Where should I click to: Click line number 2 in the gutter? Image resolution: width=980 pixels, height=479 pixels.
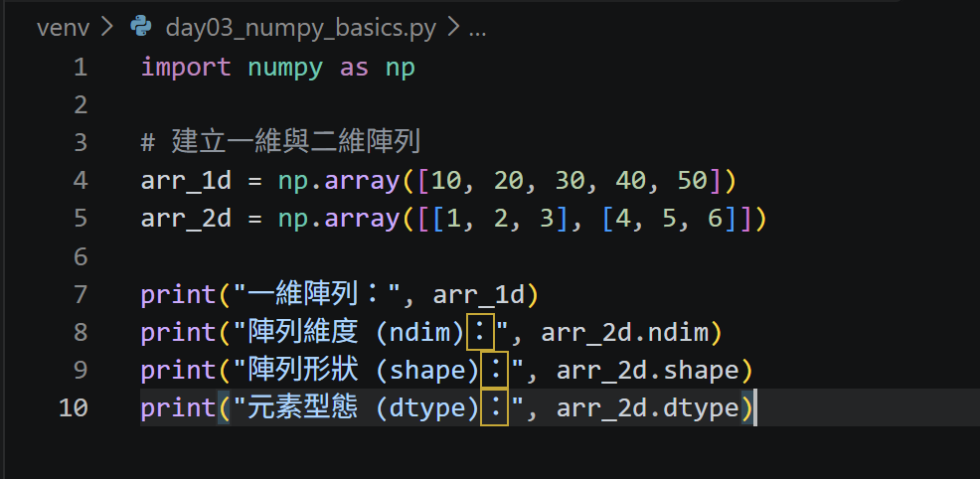(x=80, y=105)
